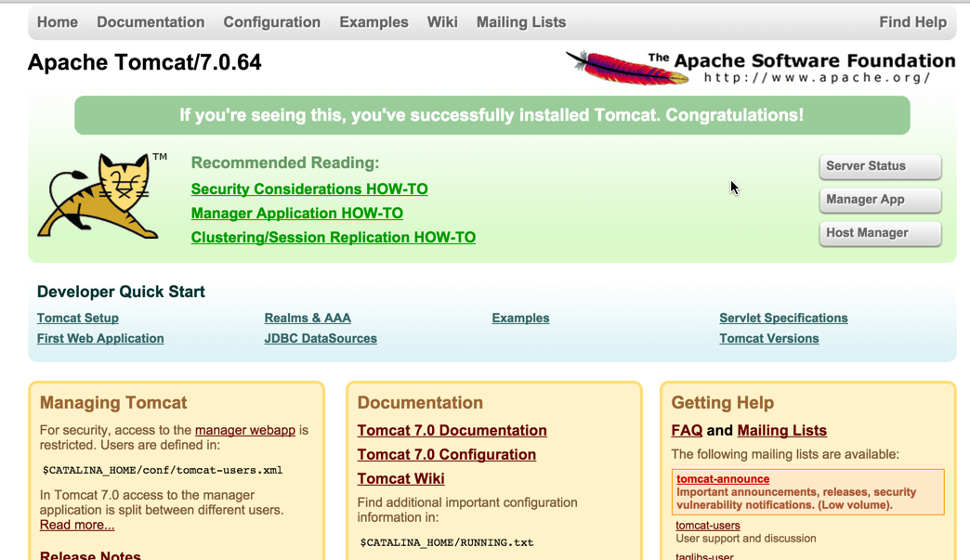
Task: Open the Documentation nav item
Action: [151, 22]
